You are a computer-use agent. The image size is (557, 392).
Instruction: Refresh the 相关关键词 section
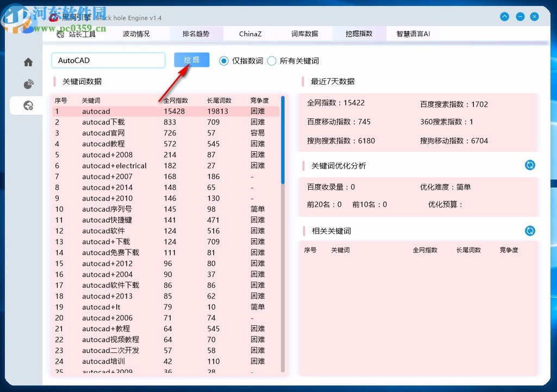coord(530,231)
